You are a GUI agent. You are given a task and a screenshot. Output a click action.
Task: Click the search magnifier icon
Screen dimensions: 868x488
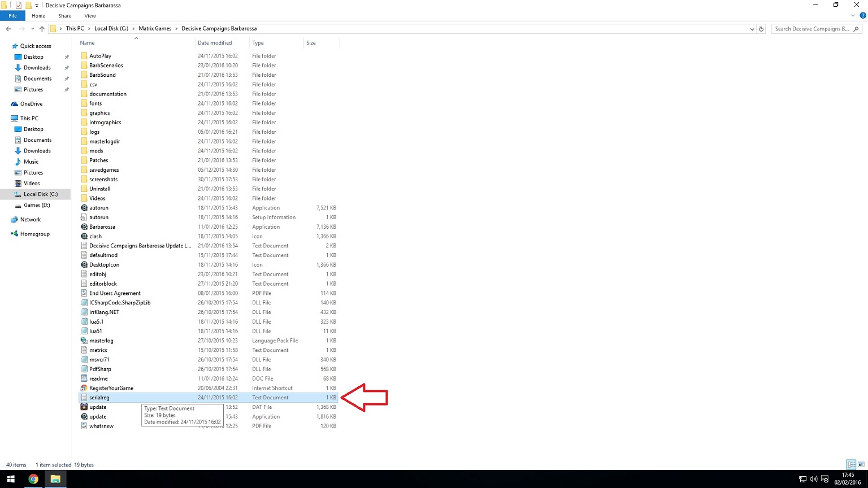[x=856, y=29]
